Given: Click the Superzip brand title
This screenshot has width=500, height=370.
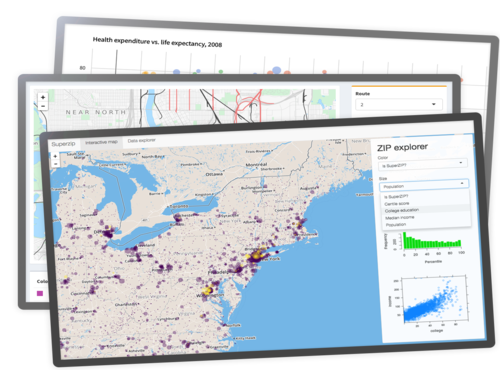Looking at the screenshot, I should point(63,144).
